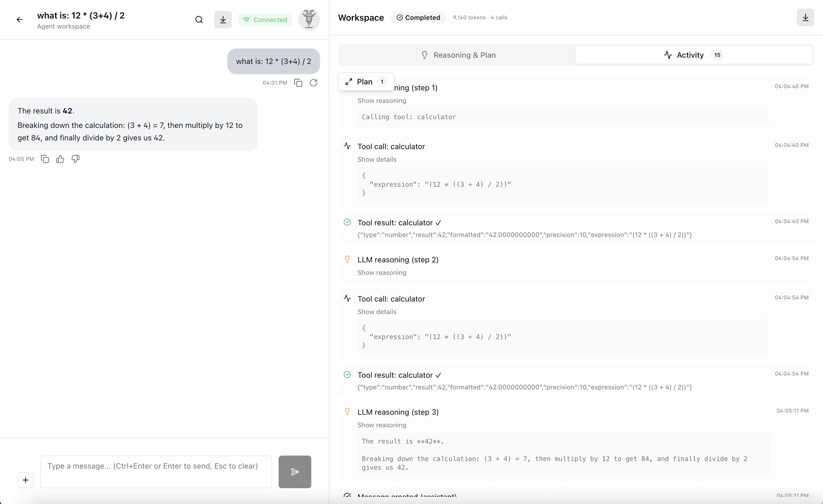Copy the assistant reply using its copy icon
The height and width of the screenshot is (504, 823).
(x=45, y=159)
